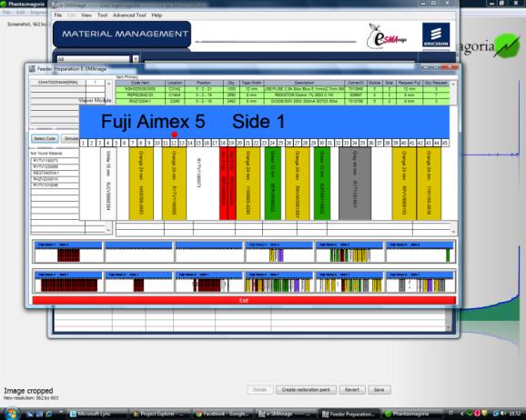Viewport: 526px width, 420px height.
Task: Click the red marker dot above slot 12
Action: [174, 135]
